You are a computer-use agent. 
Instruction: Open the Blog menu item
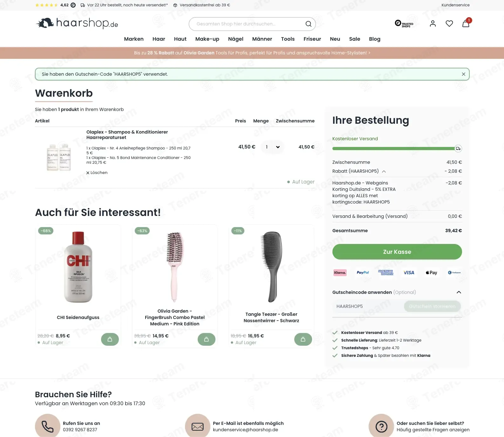375,39
